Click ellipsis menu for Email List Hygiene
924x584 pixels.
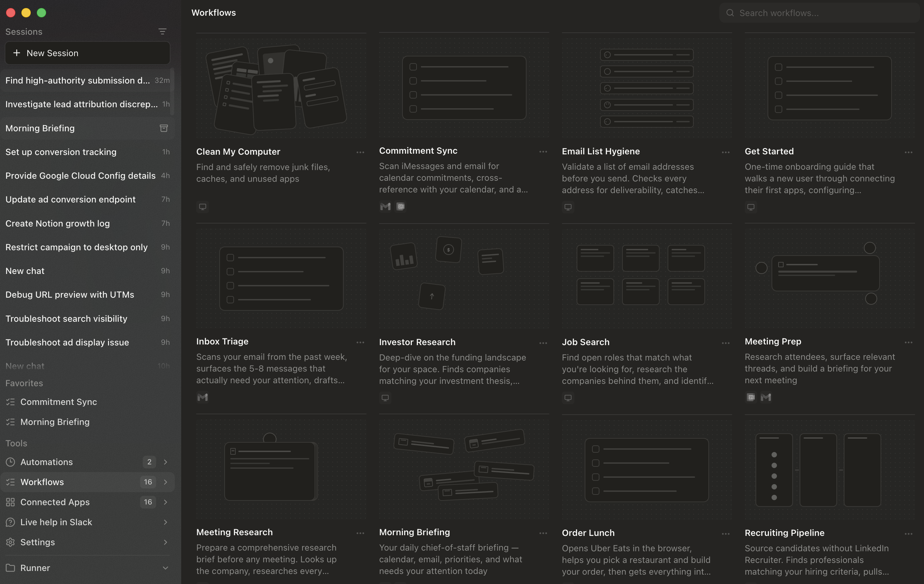pos(726,152)
